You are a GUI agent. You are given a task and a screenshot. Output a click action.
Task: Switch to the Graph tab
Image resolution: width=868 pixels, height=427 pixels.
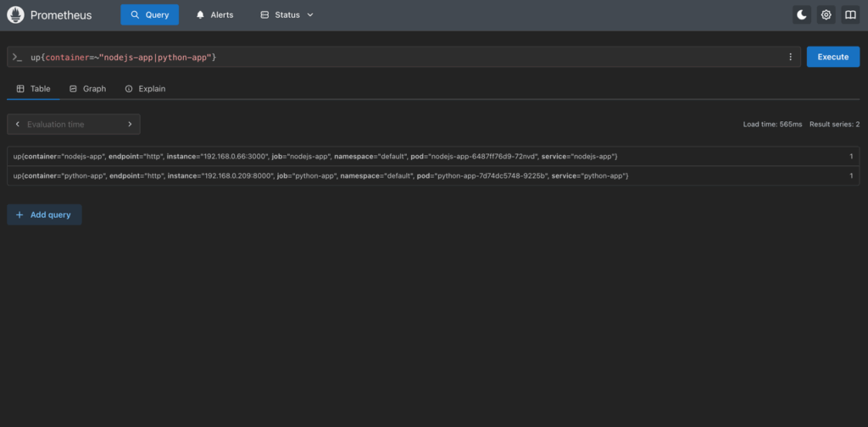(x=87, y=88)
